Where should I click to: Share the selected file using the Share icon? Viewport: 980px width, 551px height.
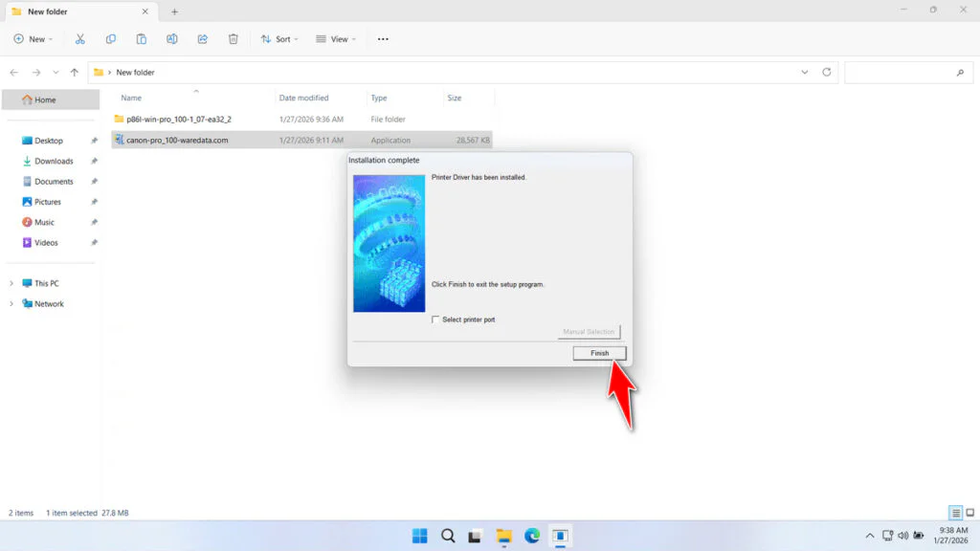[x=202, y=38]
